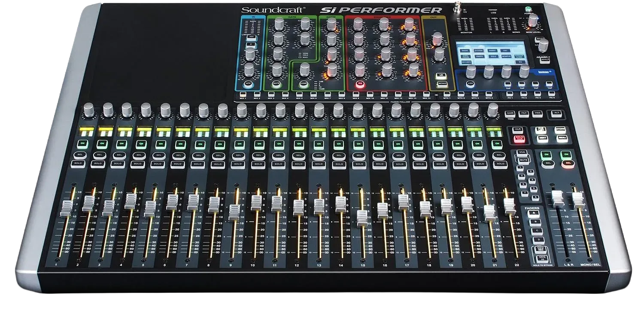This screenshot has height=319, width=644.
Task: Choose group button 1
Action: (520, 168)
